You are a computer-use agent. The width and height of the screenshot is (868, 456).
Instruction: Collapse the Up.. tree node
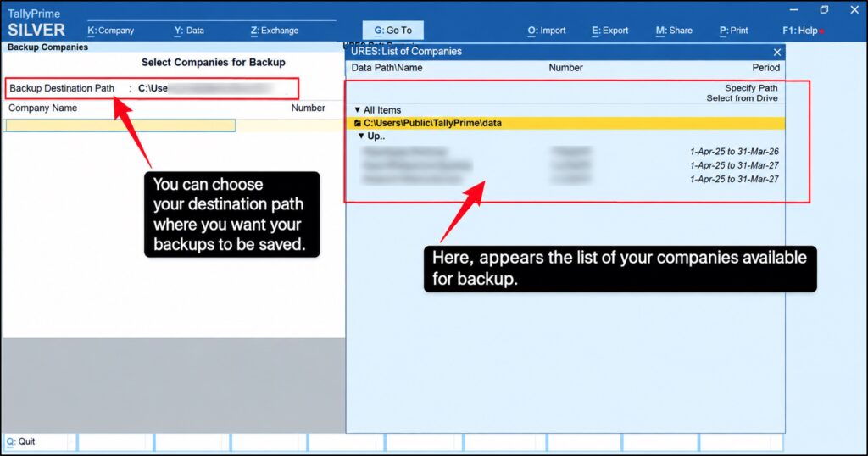click(361, 136)
